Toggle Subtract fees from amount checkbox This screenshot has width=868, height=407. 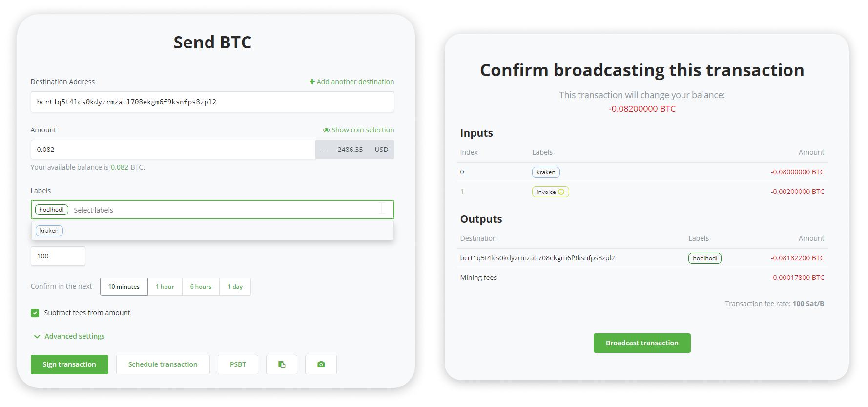(35, 313)
